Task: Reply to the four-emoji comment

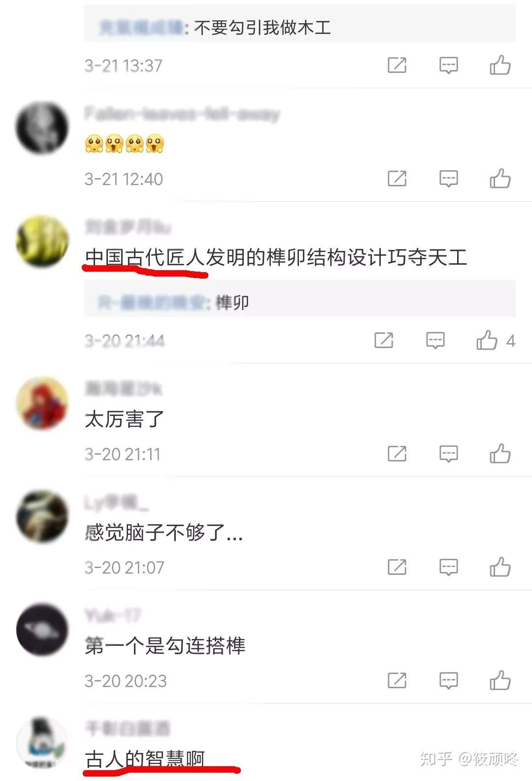Action: (x=448, y=178)
